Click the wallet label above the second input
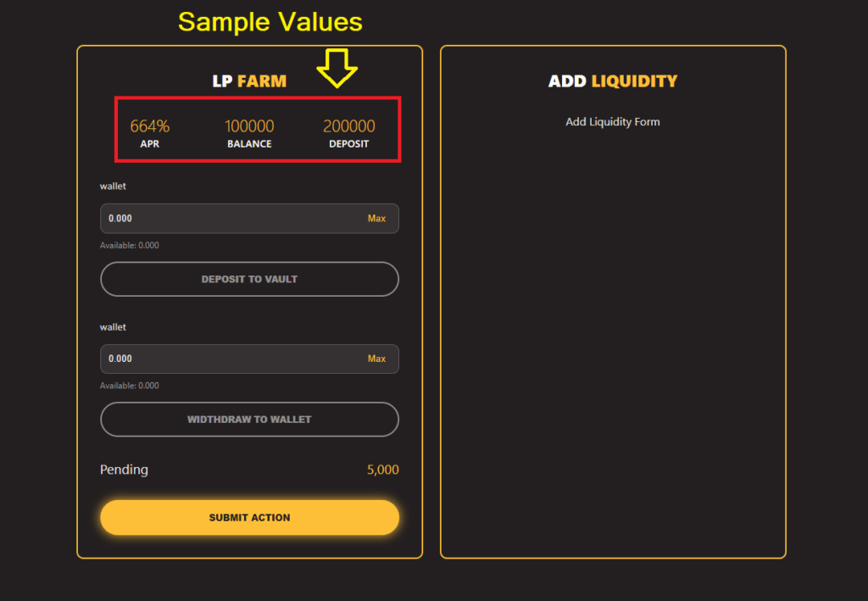This screenshot has height=601, width=868. pyautogui.click(x=113, y=327)
